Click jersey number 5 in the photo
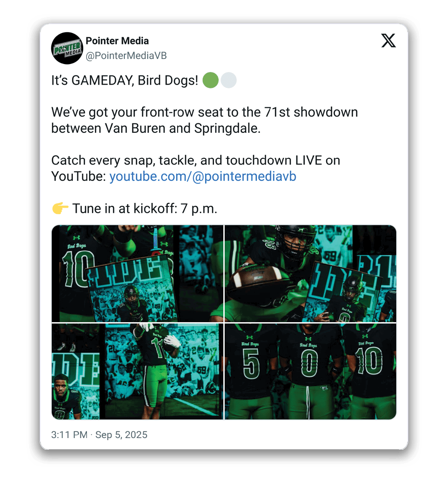Screen dimensions: 448x482 251,364
